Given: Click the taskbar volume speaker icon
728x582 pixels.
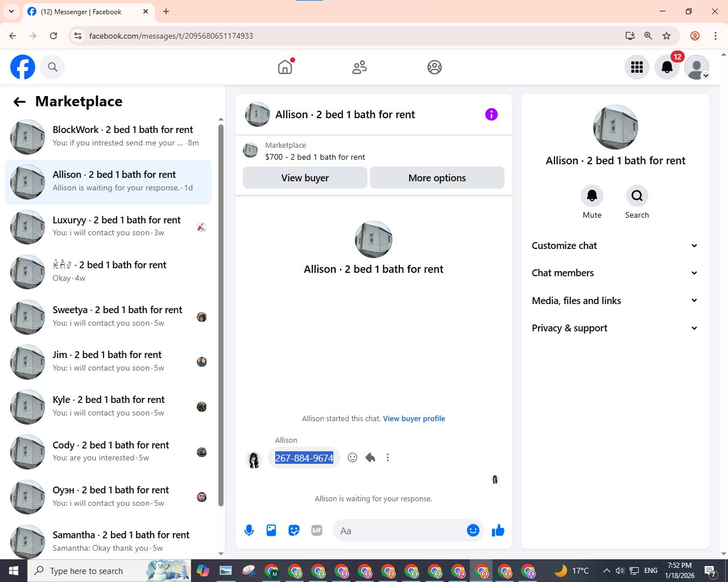Looking at the screenshot, I should coord(620,571).
